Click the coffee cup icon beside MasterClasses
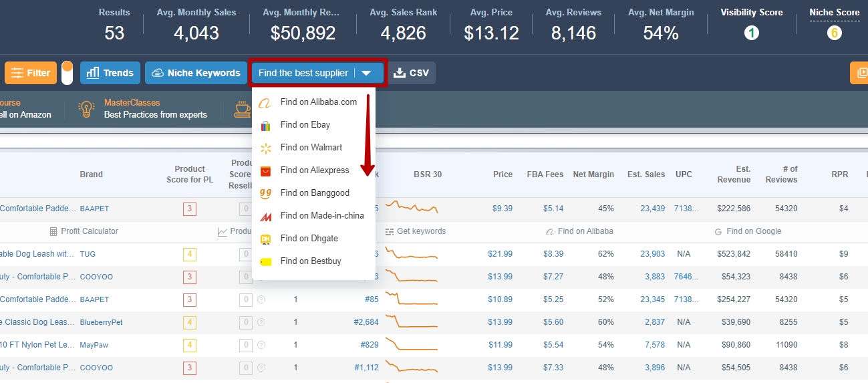This screenshot has height=383, width=868. click(242, 109)
